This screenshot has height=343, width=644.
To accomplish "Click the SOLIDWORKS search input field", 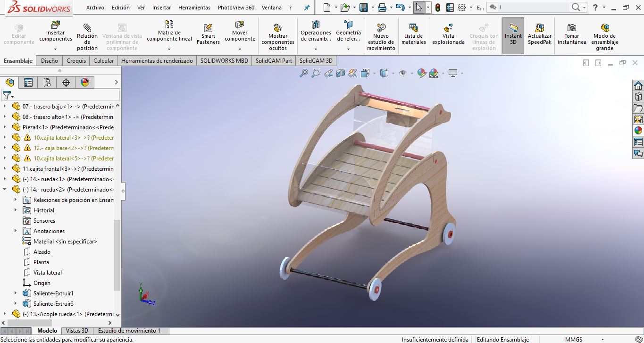I will click(x=534, y=8).
